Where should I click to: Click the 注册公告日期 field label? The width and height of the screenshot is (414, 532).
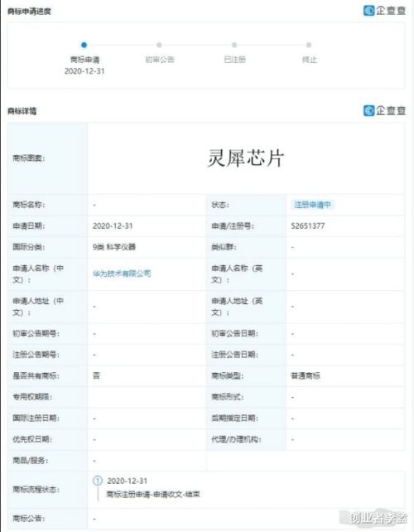234,355
